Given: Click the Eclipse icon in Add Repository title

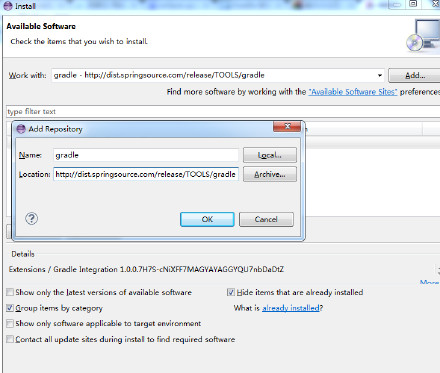Looking at the screenshot, I should point(21,129).
